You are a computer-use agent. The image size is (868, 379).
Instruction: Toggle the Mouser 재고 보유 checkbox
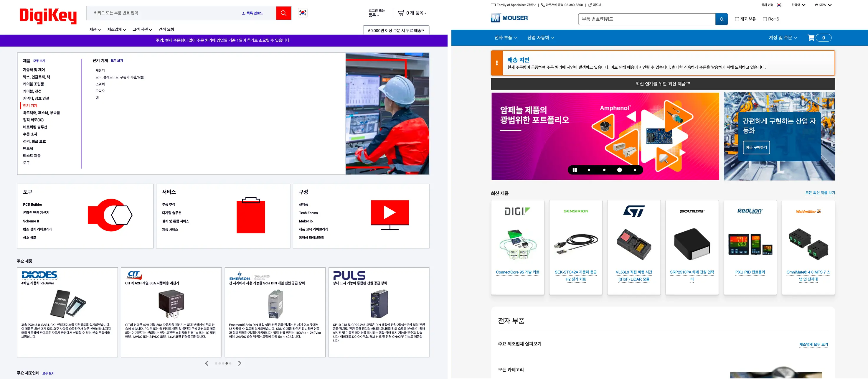737,19
